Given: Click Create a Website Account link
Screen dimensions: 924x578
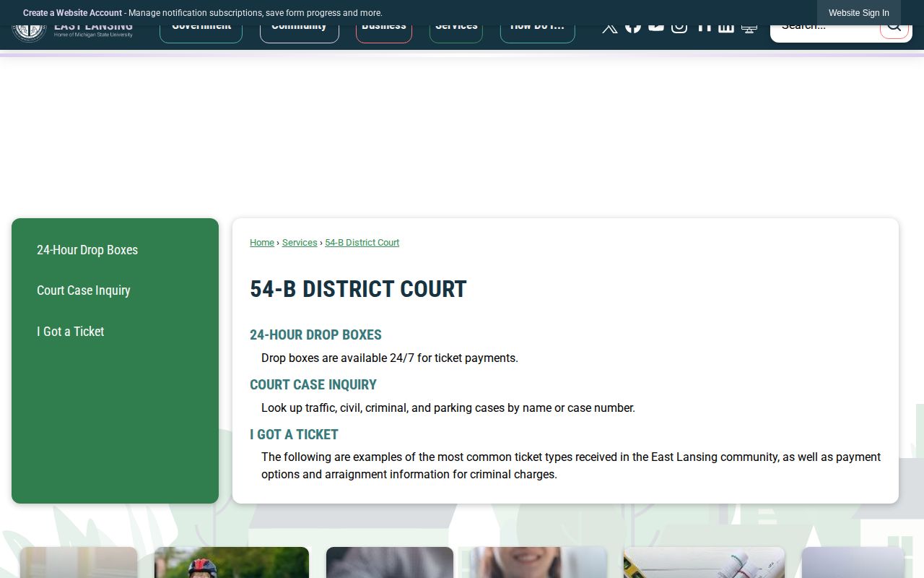Looking at the screenshot, I should point(72,13).
